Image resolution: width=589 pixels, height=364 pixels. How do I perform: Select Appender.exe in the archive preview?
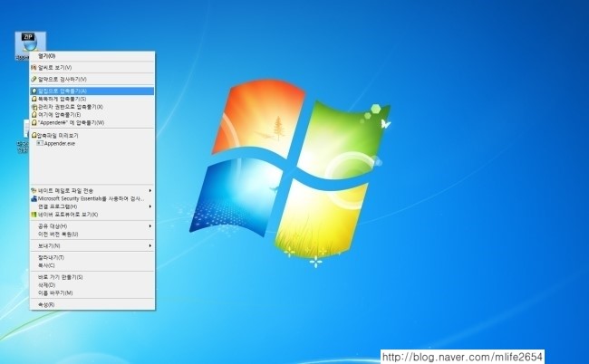(x=56, y=143)
